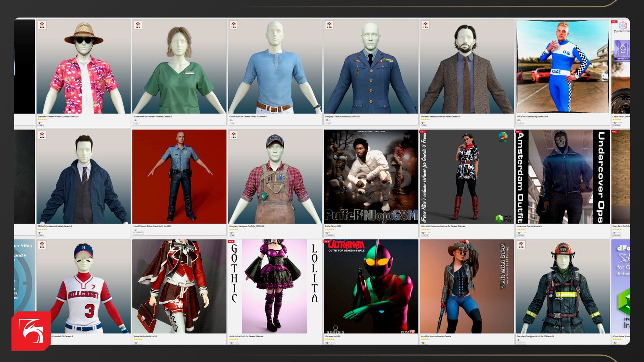The height and width of the screenshot is (362, 644).
Task: Click 'Your Wild Star for Genesis 8 Female' title
Action: (436, 336)
